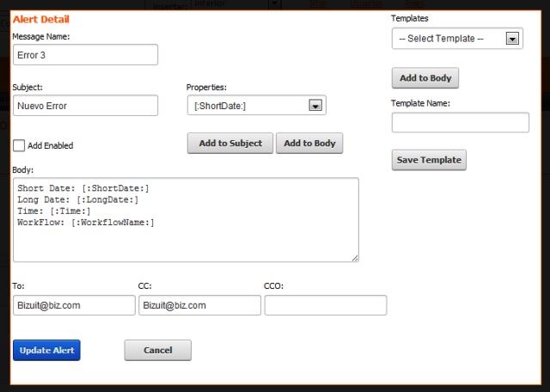Focus the To email field
Screen dimensions: 550x392
tap(74, 305)
